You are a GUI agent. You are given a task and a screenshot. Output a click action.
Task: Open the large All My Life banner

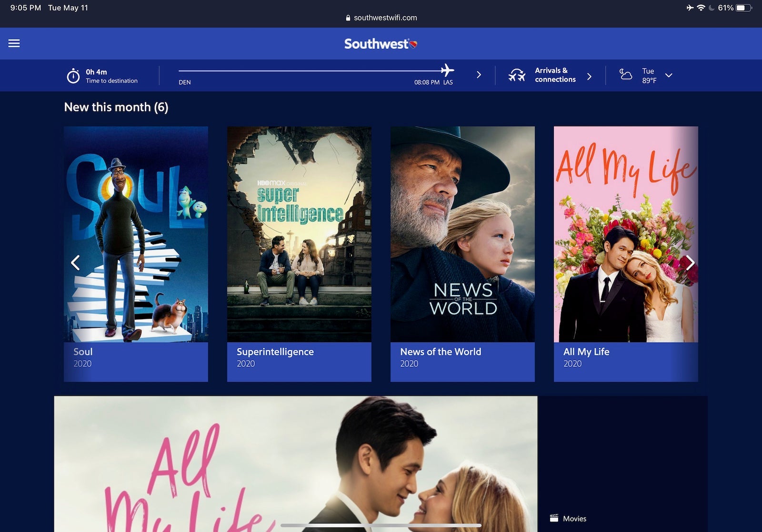(295, 464)
